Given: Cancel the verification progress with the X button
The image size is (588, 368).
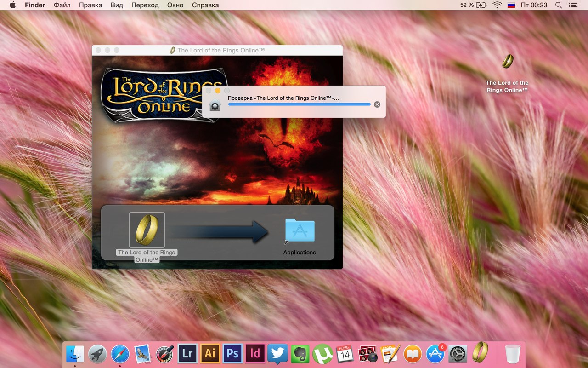Looking at the screenshot, I should 377,104.
